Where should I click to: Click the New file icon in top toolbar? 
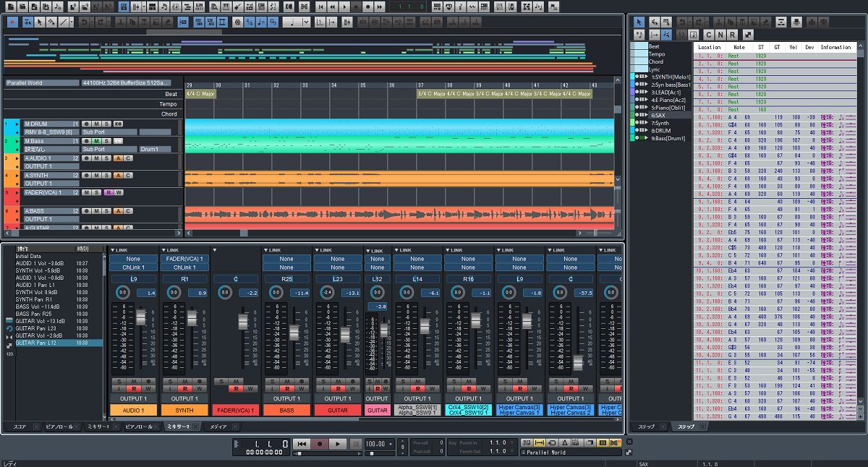click(11, 7)
